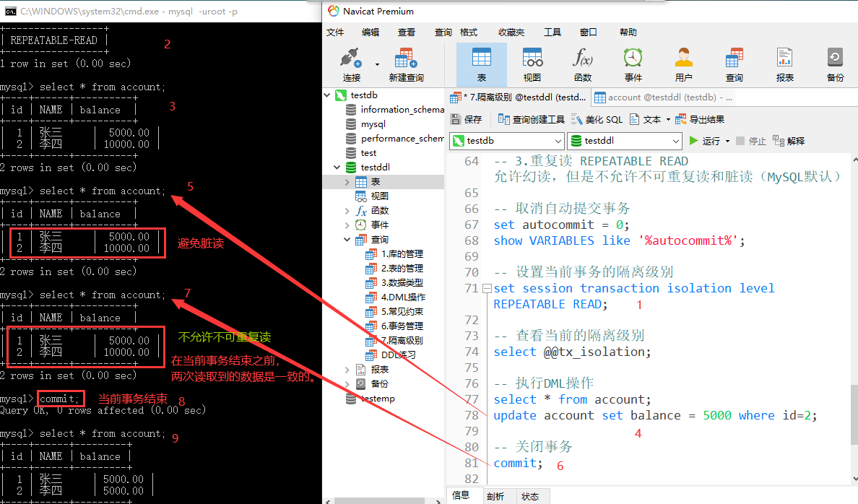
Task: Click the 文本 text toolbar button
Action: pos(646,119)
